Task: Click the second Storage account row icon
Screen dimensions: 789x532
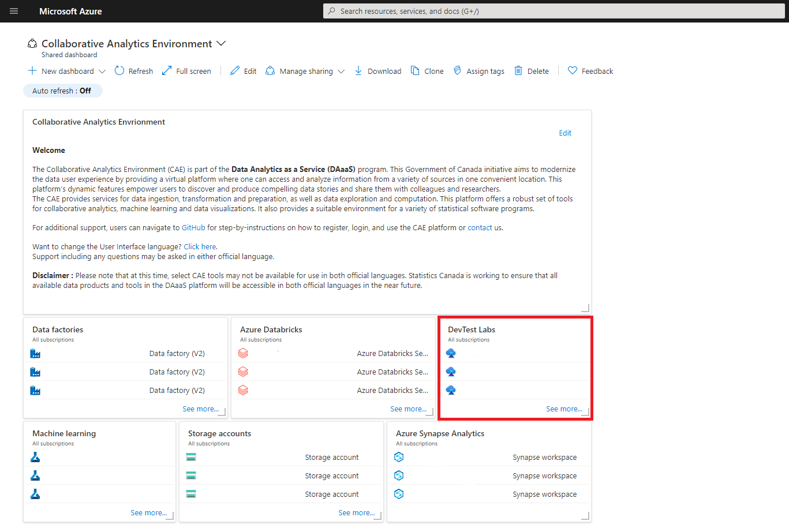Action: coord(191,475)
